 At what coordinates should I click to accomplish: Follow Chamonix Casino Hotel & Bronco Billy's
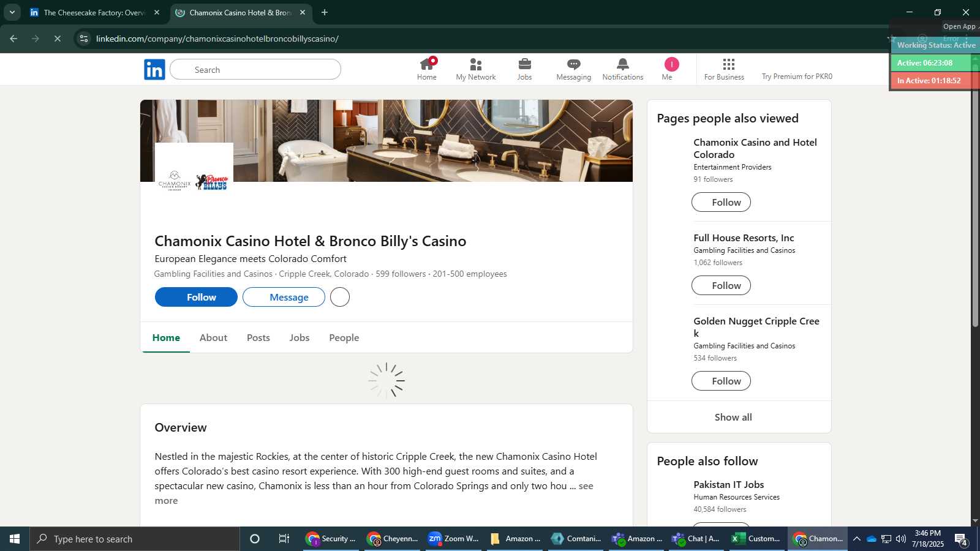[x=196, y=297]
